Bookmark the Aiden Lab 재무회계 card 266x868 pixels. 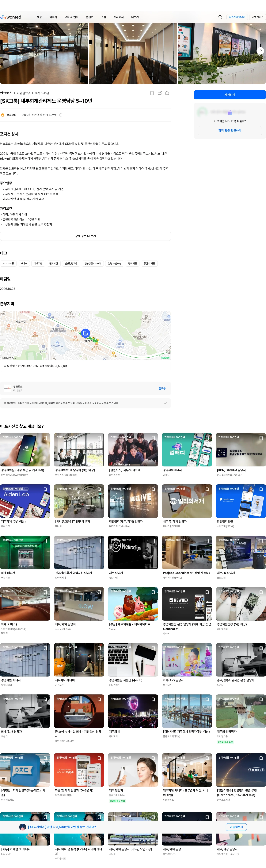click(x=45, y=489)
